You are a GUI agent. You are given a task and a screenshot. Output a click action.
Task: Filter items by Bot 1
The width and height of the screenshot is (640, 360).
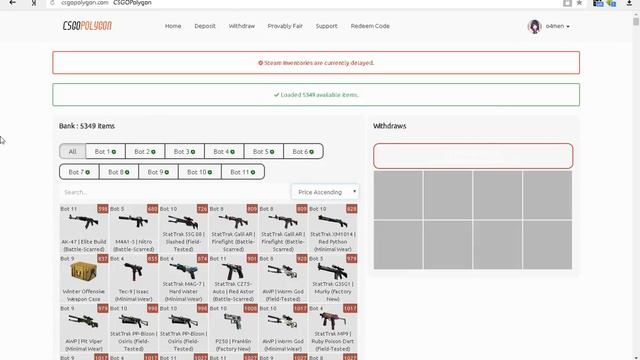(x=105, y=151)
